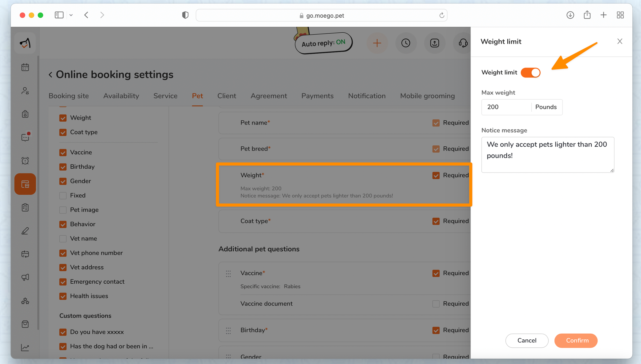Open the messages icon with red dot

[25, 137]
